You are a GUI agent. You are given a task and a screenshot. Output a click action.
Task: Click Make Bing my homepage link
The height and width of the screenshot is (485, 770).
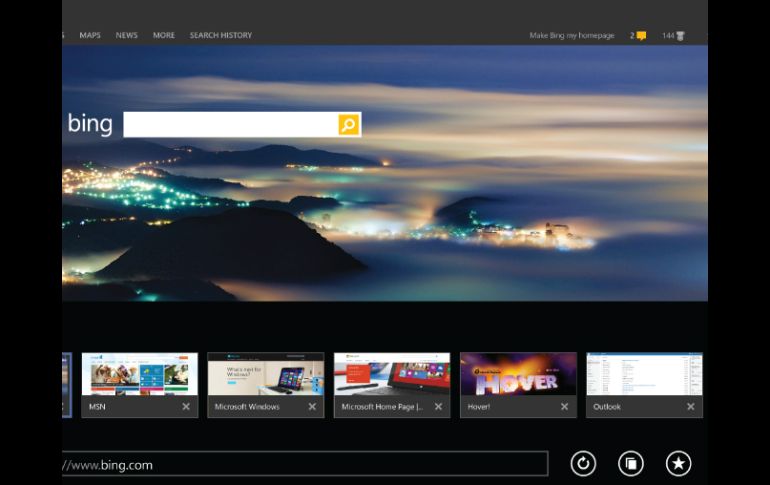point(572,36)
